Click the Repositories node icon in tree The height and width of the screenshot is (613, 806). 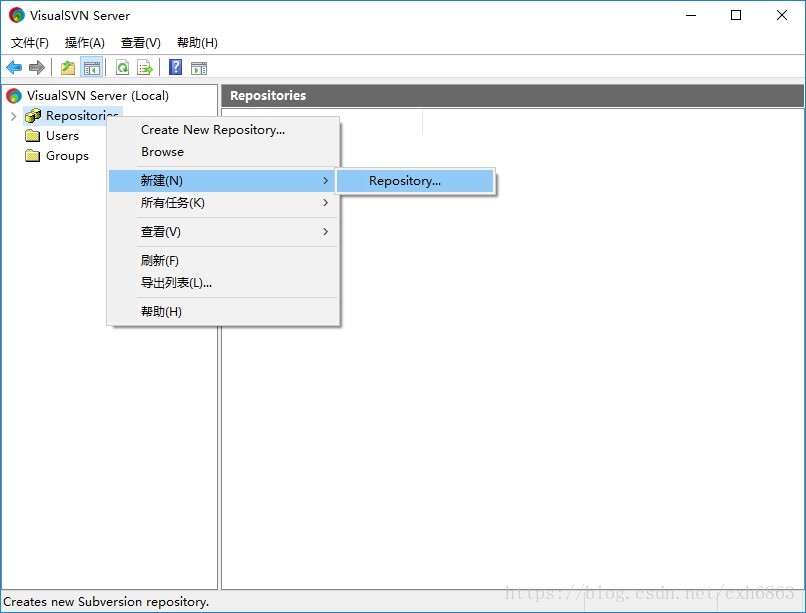pos(33,116)
